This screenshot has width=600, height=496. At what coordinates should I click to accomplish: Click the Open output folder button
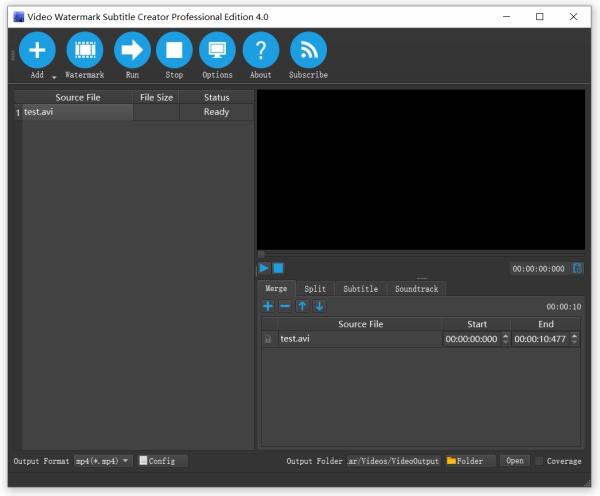click(514, 461)
